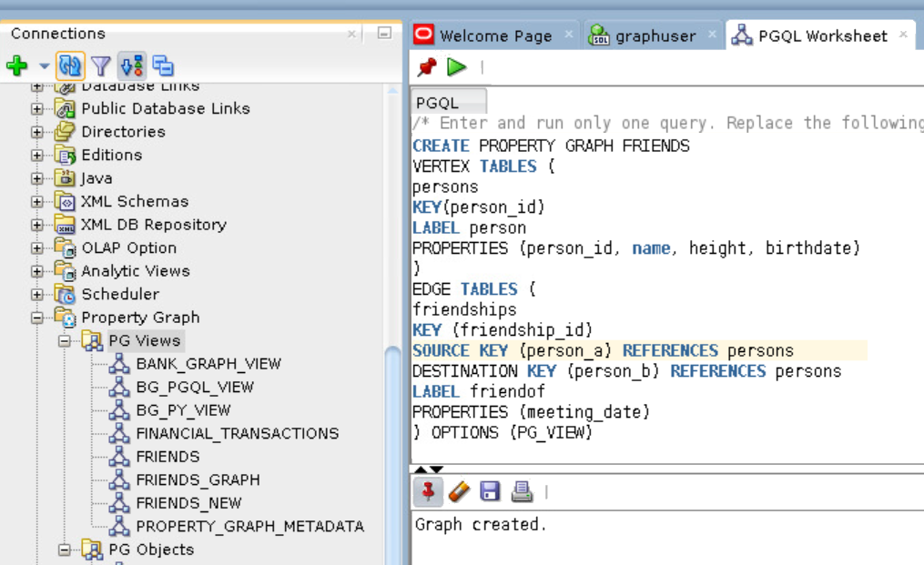The height and width of the screenshot is (565, 924).
Task: Click the schema browser arrow icon
Action: coord(132,66)
